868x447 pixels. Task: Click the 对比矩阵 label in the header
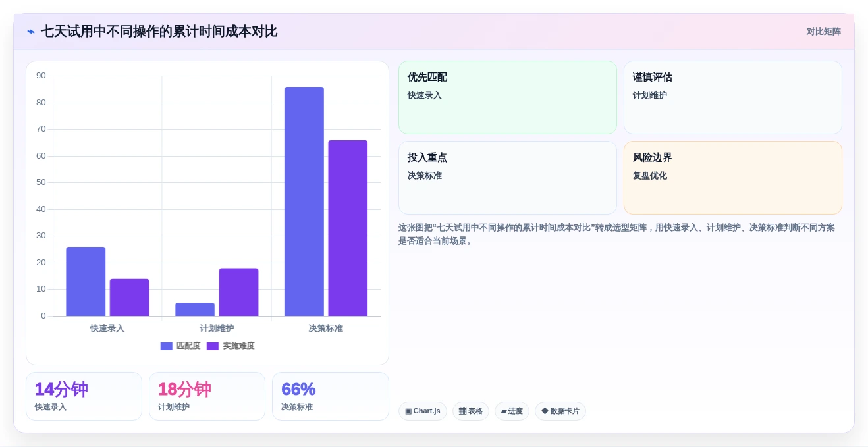coord(823,32)
